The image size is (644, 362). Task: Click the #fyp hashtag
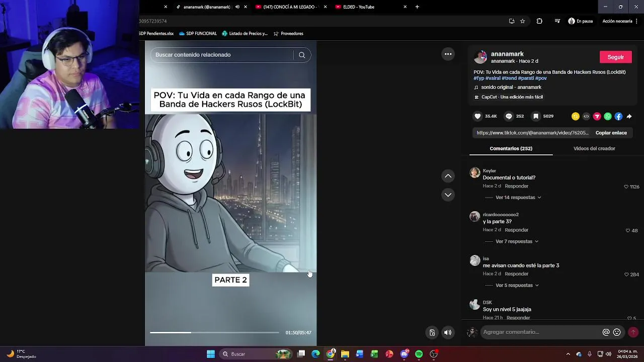point(478,78)
